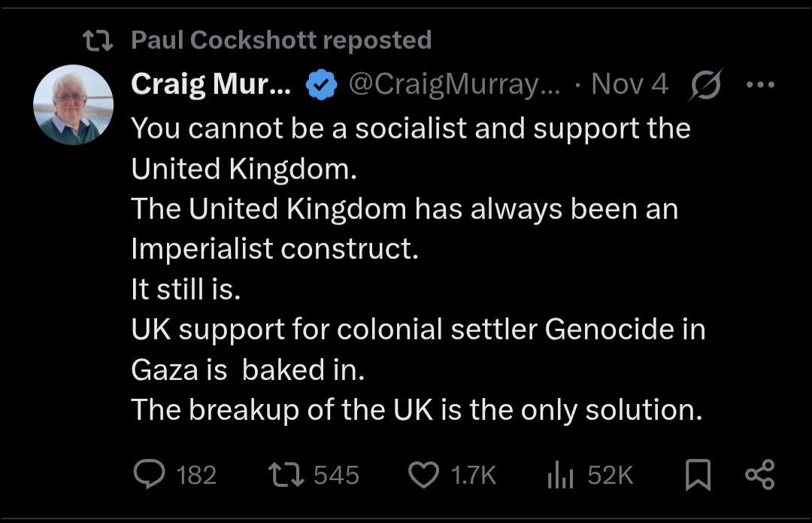
Task: Open the three-dot more options menu
Action: pyautogui.click(x=760, y=84)
